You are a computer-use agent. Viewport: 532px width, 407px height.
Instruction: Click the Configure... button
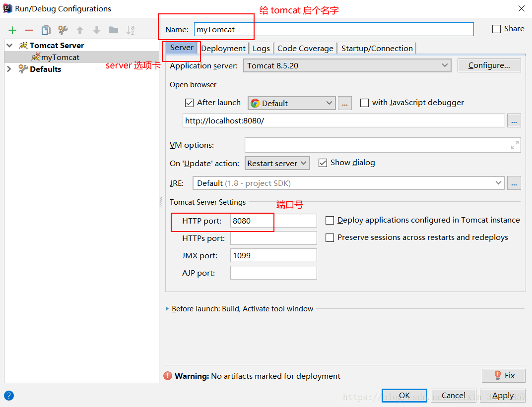pos(489,65)
